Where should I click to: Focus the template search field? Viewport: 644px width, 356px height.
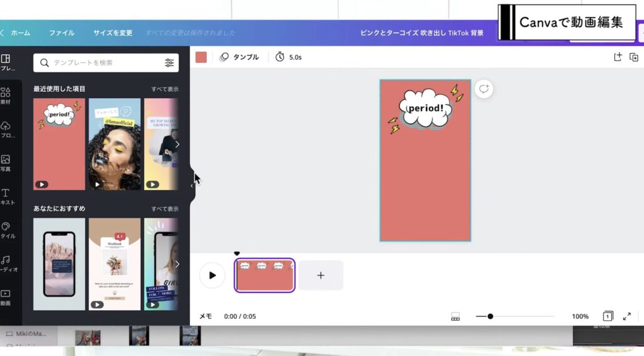click(106, 63)
